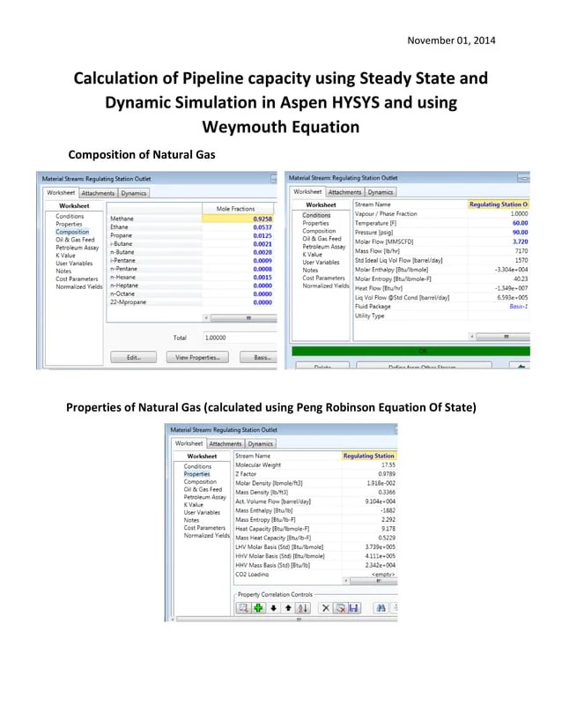Click the green OK status bar
The image size is (562, 728).
click(410, 351)
